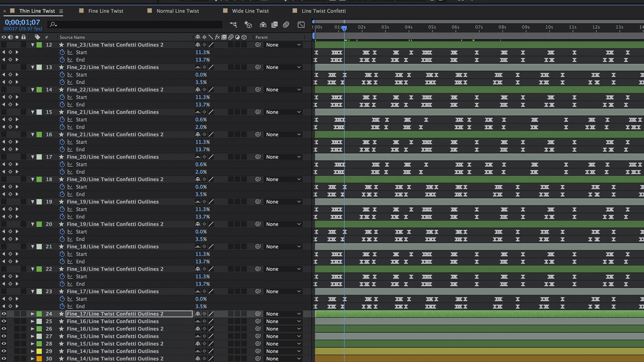Viewport: 644px width, 362px height.
Task: Click Parent column header
Action: [261, 37]
